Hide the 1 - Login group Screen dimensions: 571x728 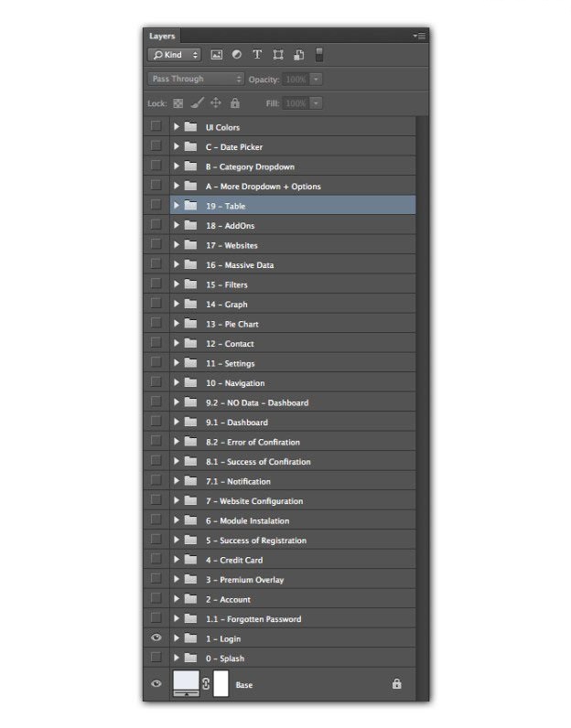156,638
